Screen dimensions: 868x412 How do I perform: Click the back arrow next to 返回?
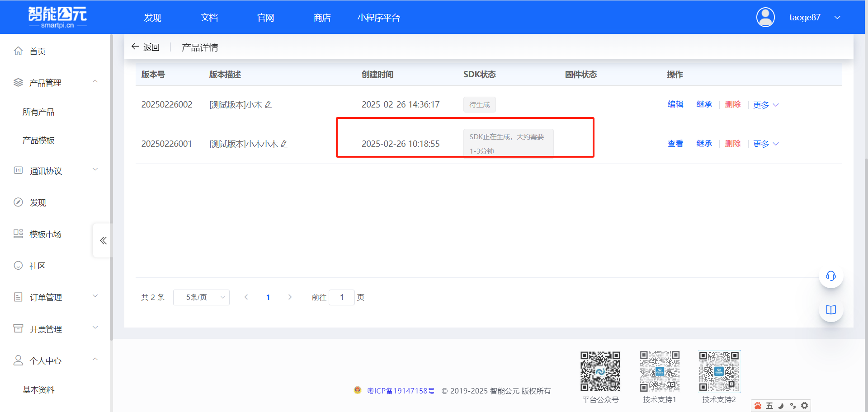coord(135,47)
